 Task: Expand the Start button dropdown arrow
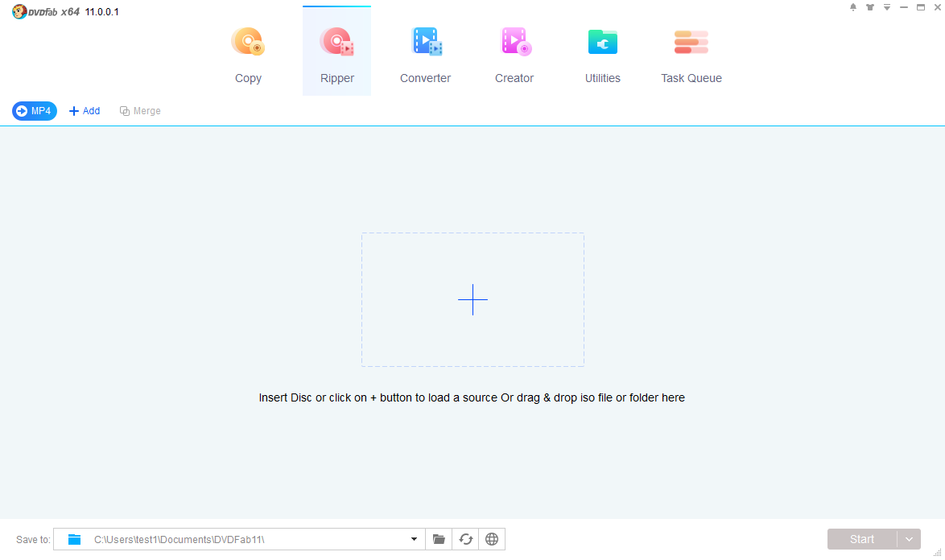(909, 539)
